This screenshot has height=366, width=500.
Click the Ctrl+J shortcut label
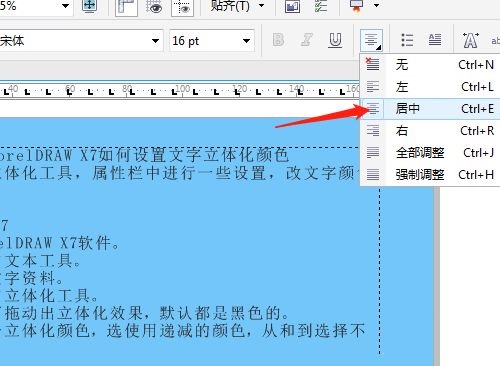(479, 153)
